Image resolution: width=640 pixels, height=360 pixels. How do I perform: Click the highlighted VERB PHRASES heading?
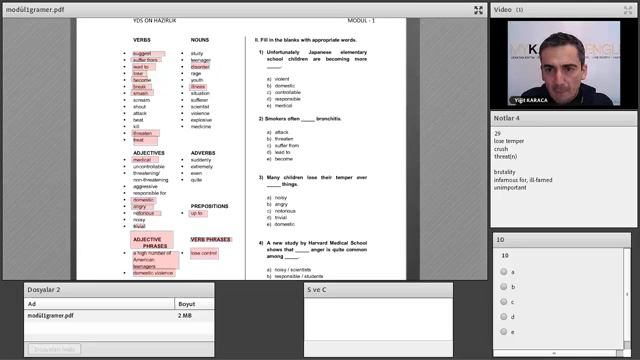tap(211, 240)
